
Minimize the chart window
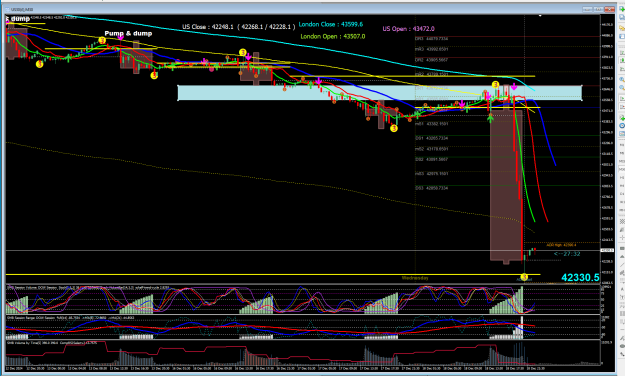pos(587,9)
